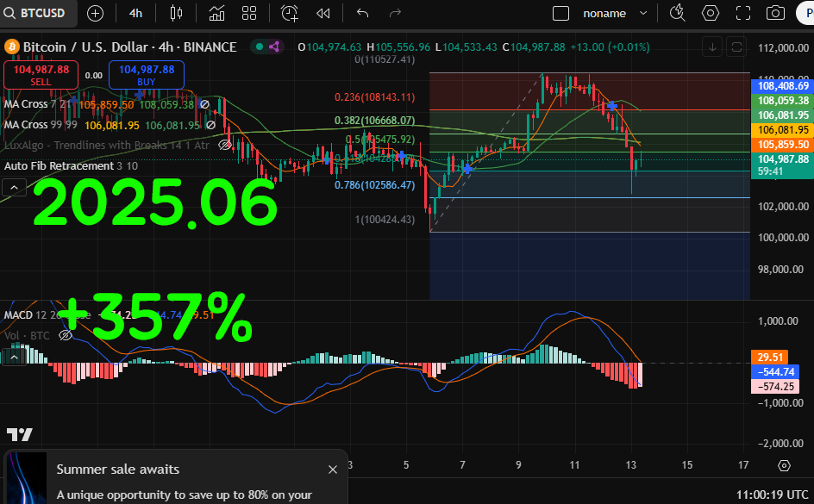The image size is (814, 504).
Task: Click the Bitcoin logo beside the chart title
Action: coord(11,47)
